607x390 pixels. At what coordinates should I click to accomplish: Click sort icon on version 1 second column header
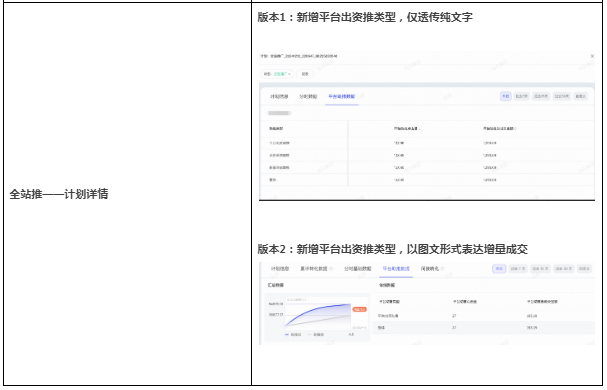pos(420,129)
